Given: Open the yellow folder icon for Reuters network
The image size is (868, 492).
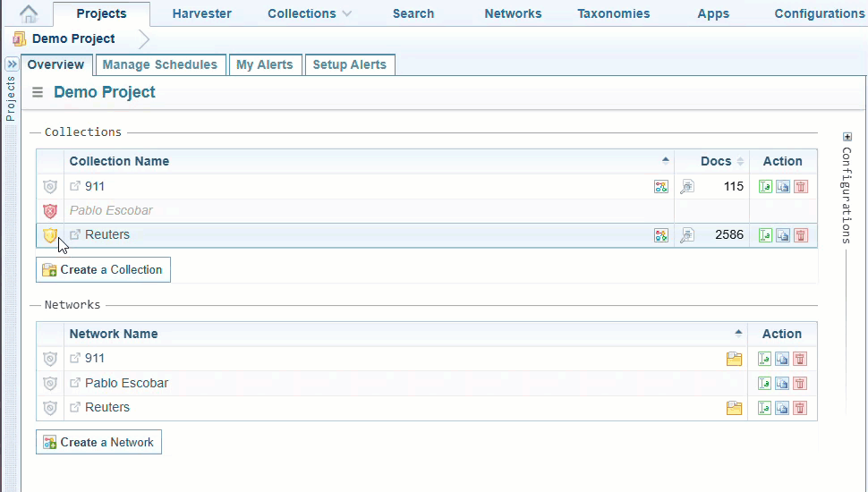Looking at the screenshot, I should pyautogui.click(x=734, y=408).
